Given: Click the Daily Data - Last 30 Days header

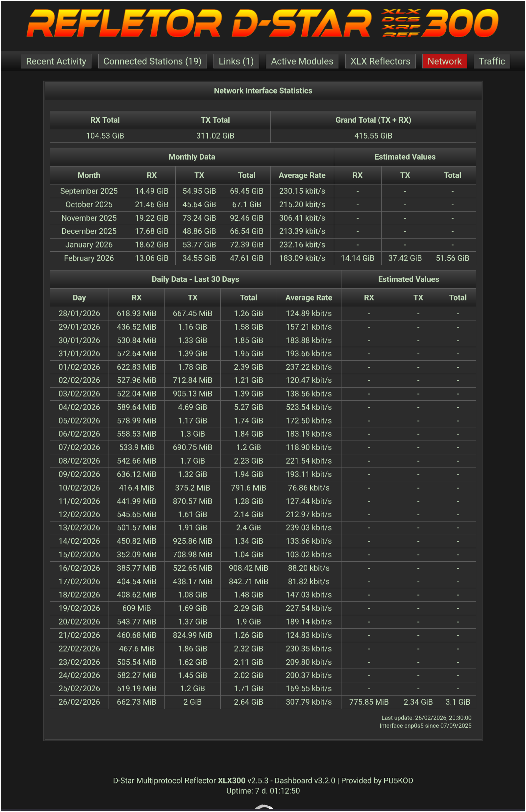Looking at the screenshot, I should (195, 279).
